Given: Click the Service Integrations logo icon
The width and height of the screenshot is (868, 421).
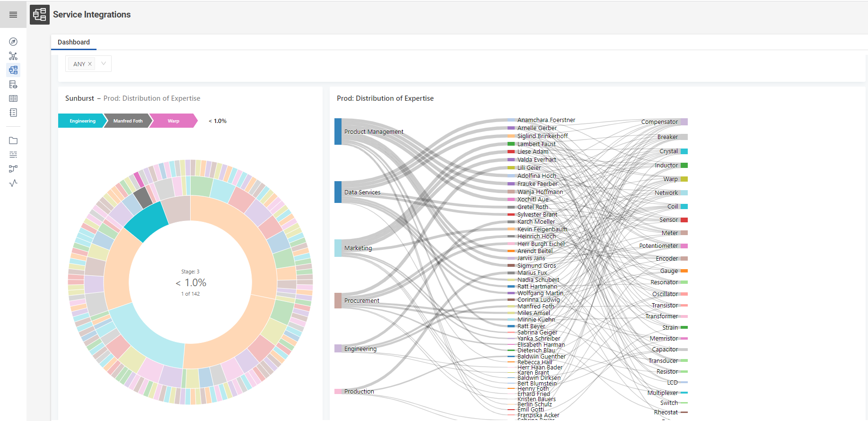Looking at the screenshot, I should coord(40,15).
